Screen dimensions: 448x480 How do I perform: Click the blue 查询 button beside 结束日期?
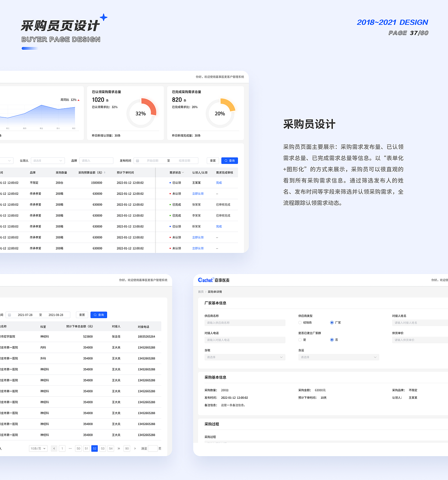pos(230,161)
